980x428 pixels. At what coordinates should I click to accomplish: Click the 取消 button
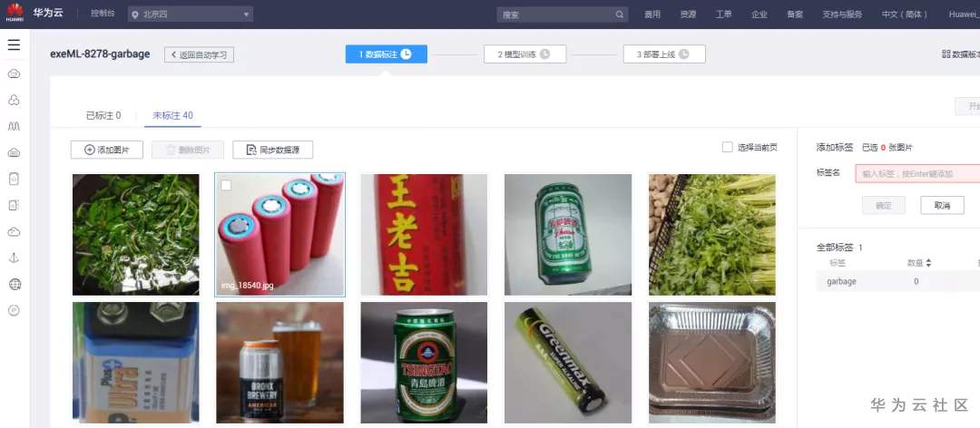[942, 205]
